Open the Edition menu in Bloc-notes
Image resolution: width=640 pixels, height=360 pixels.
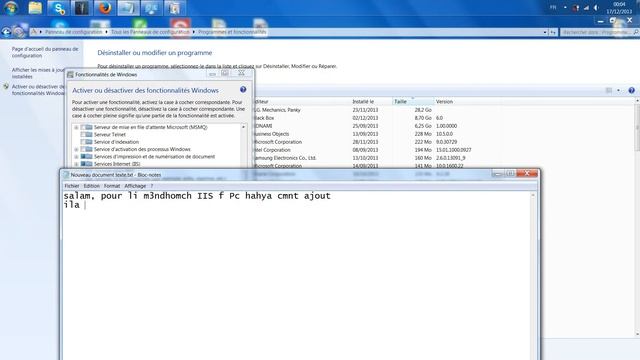click(91, 186)
